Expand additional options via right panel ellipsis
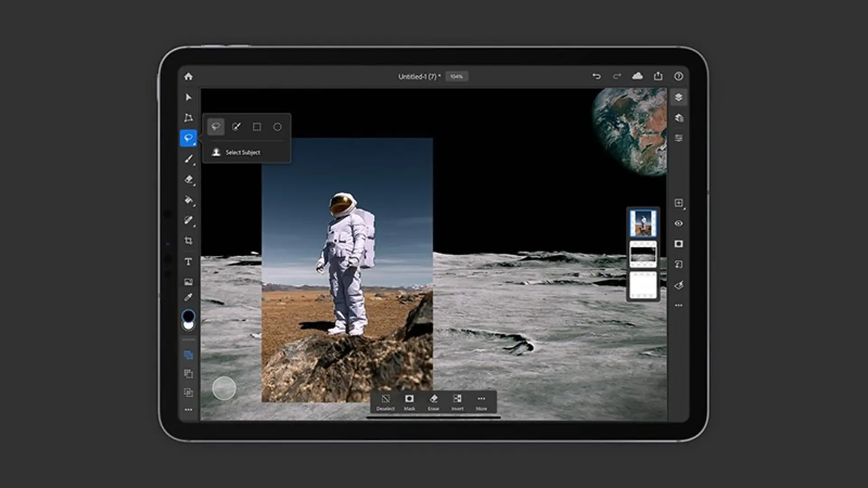This screenshot has height=488, width=868. coord(678,305)
